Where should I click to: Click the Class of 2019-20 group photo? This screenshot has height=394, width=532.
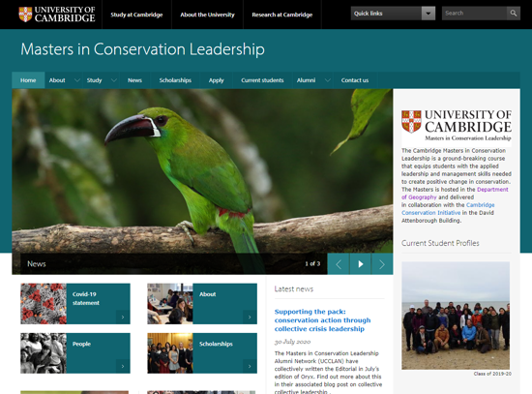(456, 316)
